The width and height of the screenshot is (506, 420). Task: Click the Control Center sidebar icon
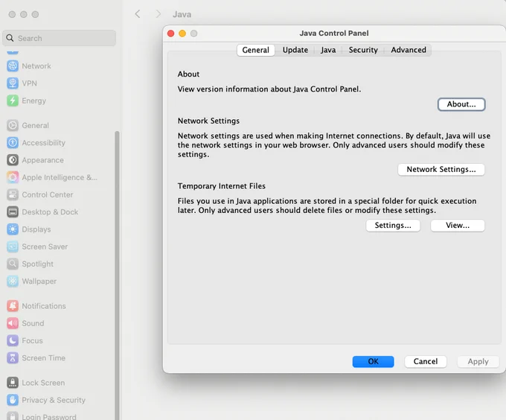click(x=13, y=194)
